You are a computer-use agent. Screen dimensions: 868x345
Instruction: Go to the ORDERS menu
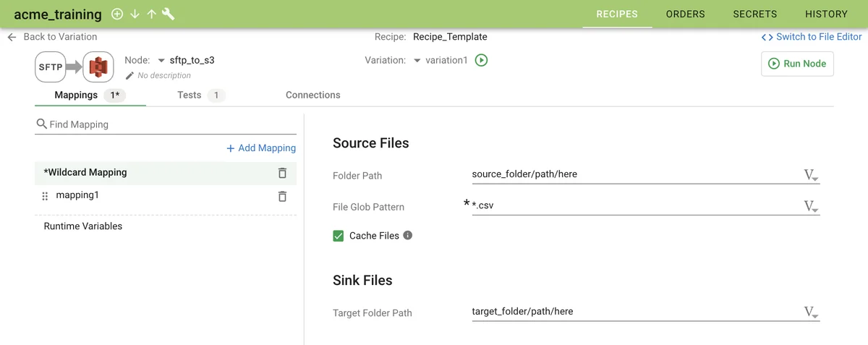pyautogui.click(x=685, y=14)
